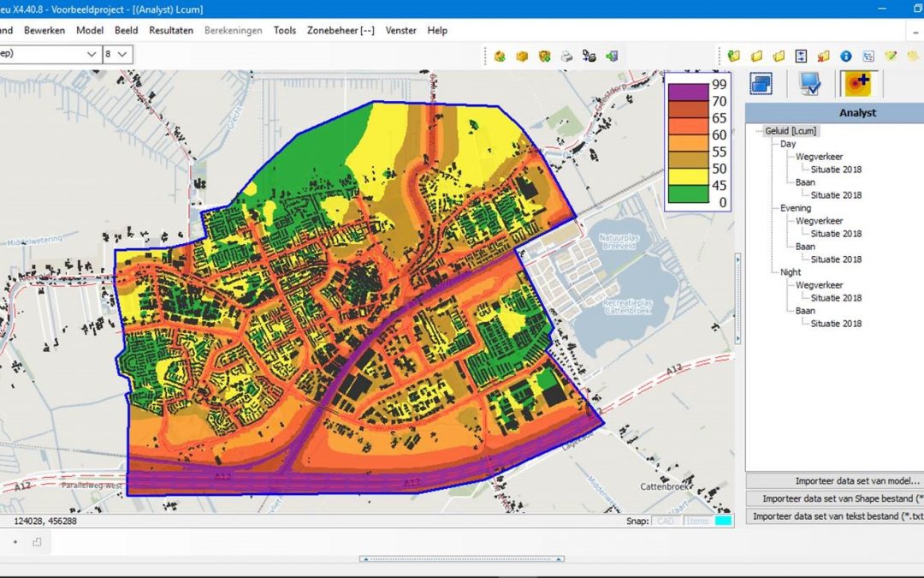Click the box with shield toolbar icon
Screen dimensions: 924x578
[544, 56]
